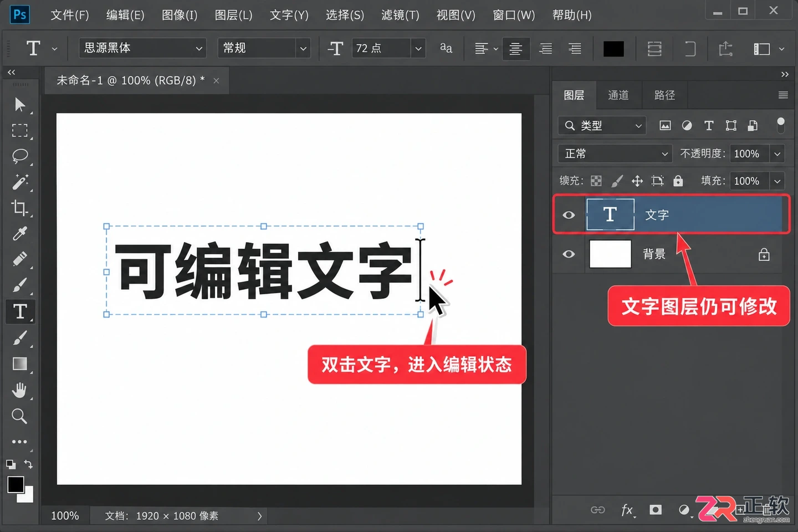Select the Gradient tool

20,364
